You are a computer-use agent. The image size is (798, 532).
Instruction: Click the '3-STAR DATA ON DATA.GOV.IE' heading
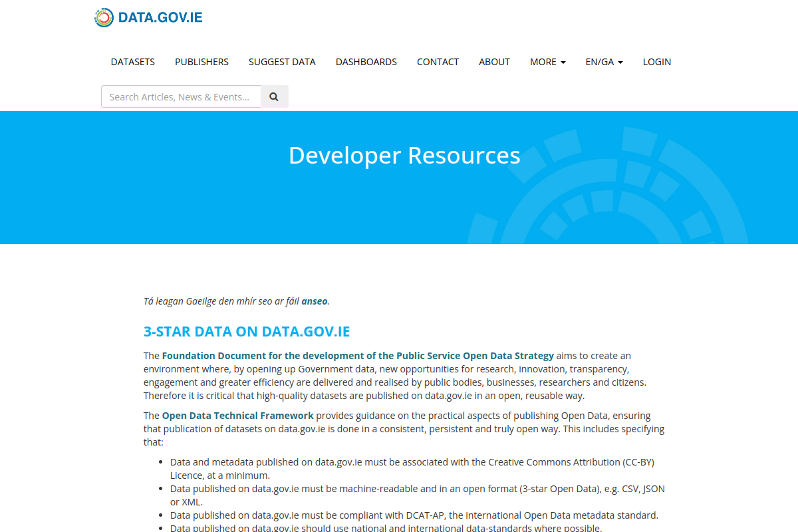(x=247, y=331)
